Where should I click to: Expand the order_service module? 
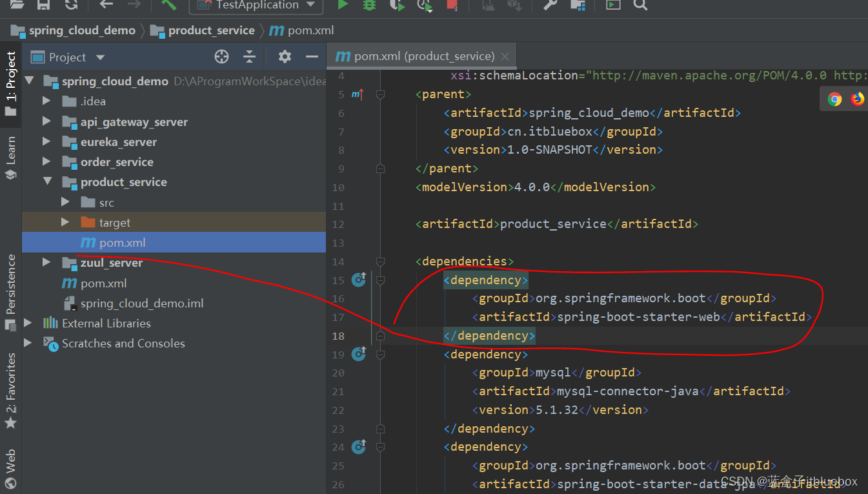pos(46,161)
